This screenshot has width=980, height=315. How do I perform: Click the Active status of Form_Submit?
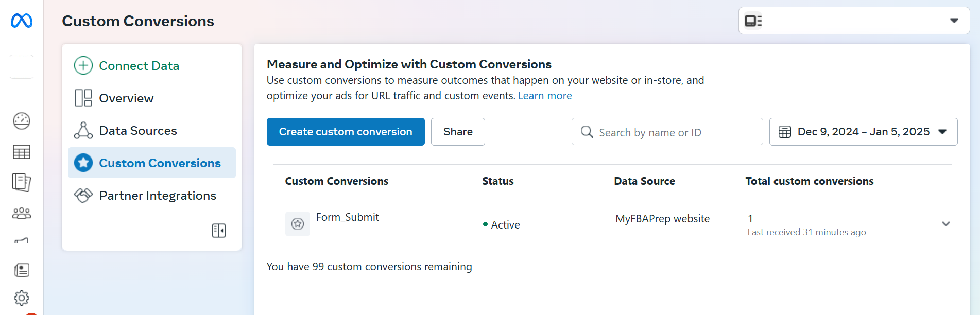502,225
